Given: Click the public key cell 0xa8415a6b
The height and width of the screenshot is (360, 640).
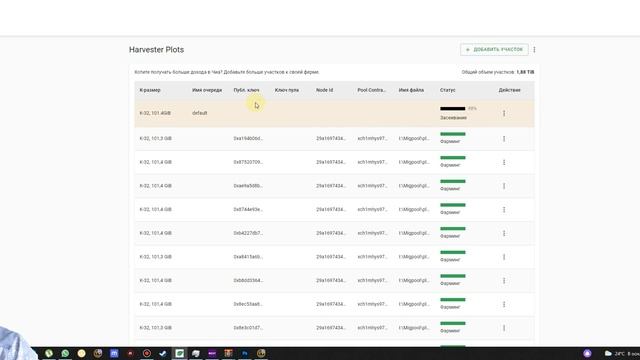Looking at the screenshot, I should click(248, 257).
